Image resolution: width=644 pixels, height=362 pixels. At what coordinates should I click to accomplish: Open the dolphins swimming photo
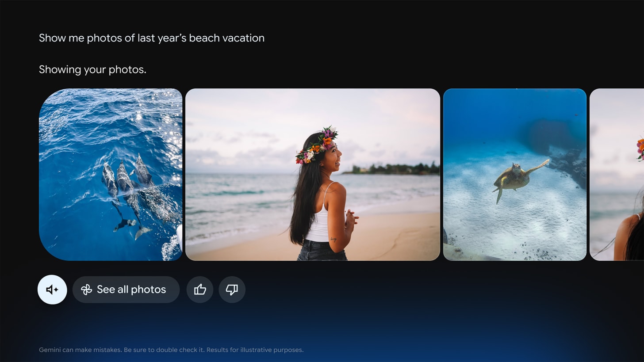110,174
